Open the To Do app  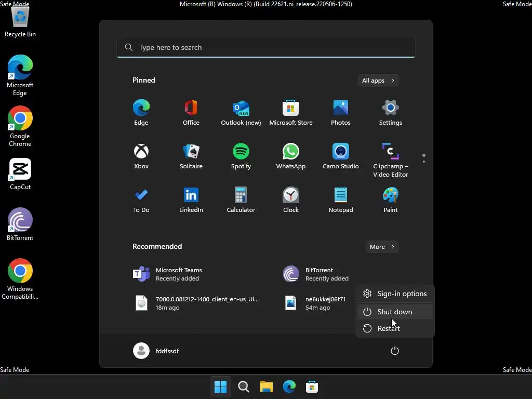[x=141, y=200]
